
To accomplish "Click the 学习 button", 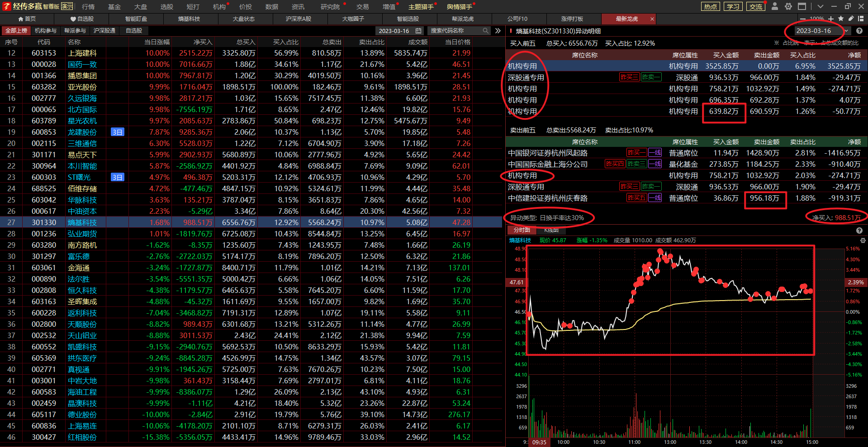I will 733,6.
